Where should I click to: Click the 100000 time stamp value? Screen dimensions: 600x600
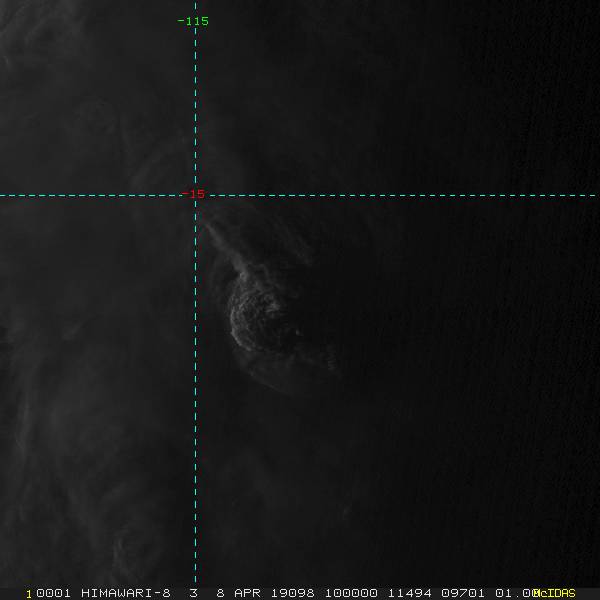point(348,593)
